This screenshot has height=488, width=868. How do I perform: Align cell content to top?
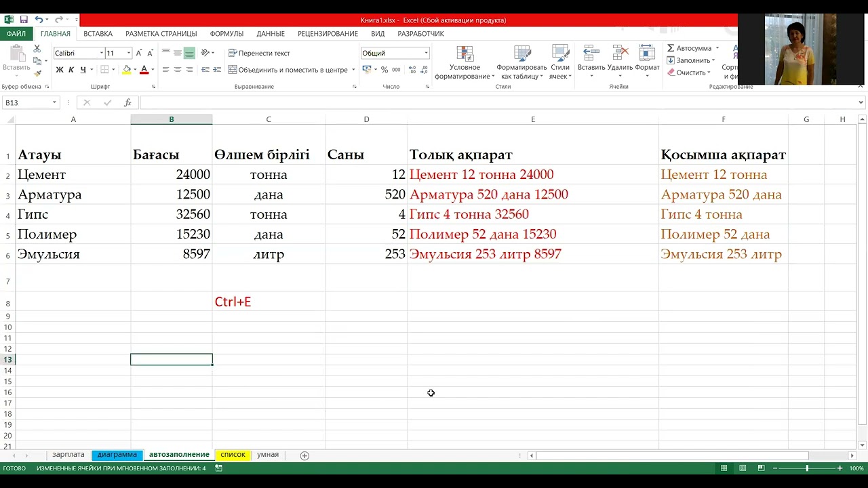pyautogui.click(x=165, y=53)
